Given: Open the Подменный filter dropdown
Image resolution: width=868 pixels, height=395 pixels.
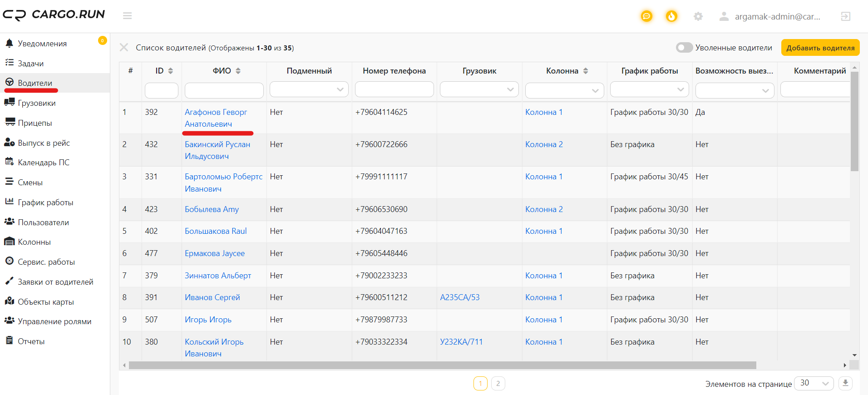Looking at the screenshot, I should tap(309, 89).
